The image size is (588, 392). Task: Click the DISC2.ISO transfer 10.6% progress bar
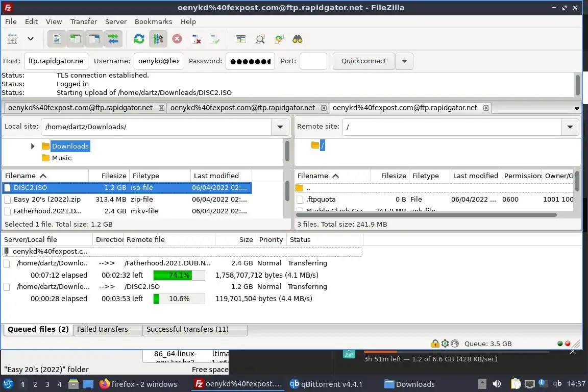pos(179,299)
